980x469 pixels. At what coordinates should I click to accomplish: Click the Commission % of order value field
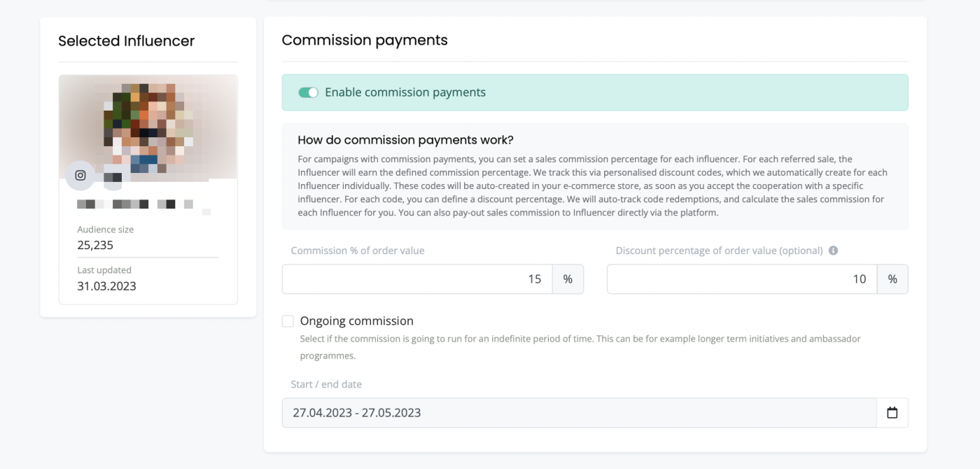click(417, 279)
